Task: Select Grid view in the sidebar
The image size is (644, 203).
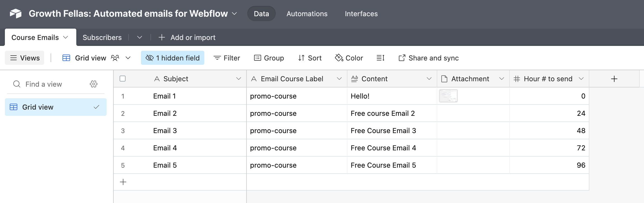Action: tap(56, 107)
